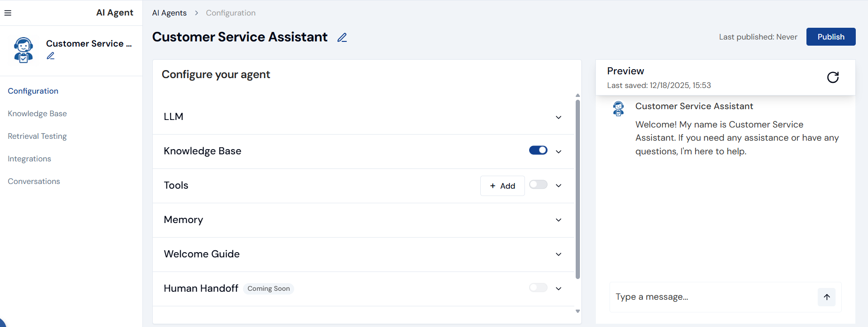Expand the Memory section chevron
Image resolution: width=868 pixels, height=327 pixels.
click(x=558, y=220)
